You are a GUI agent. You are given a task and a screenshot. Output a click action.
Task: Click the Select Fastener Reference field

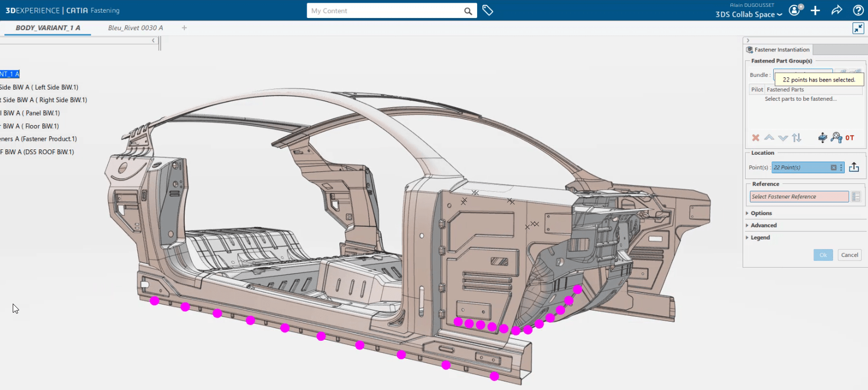pos(799,197)
